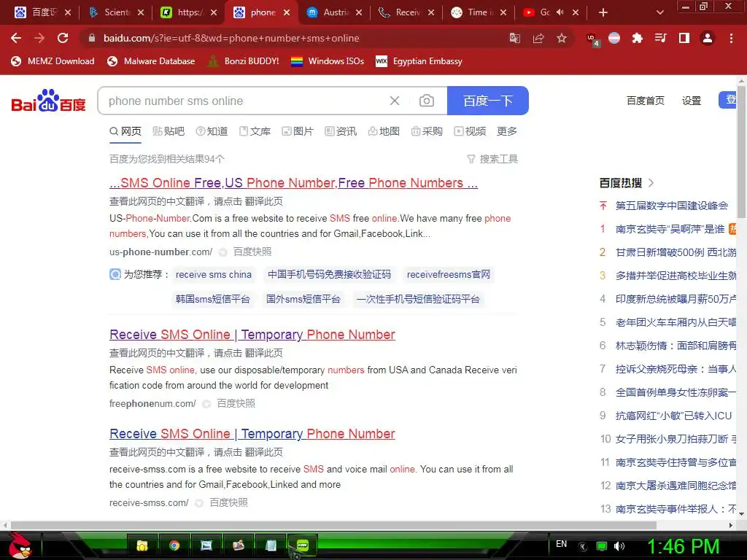Screen dimensions: 747x560
Task: Select the 资讯 search category
Action: tap(341, 131)
